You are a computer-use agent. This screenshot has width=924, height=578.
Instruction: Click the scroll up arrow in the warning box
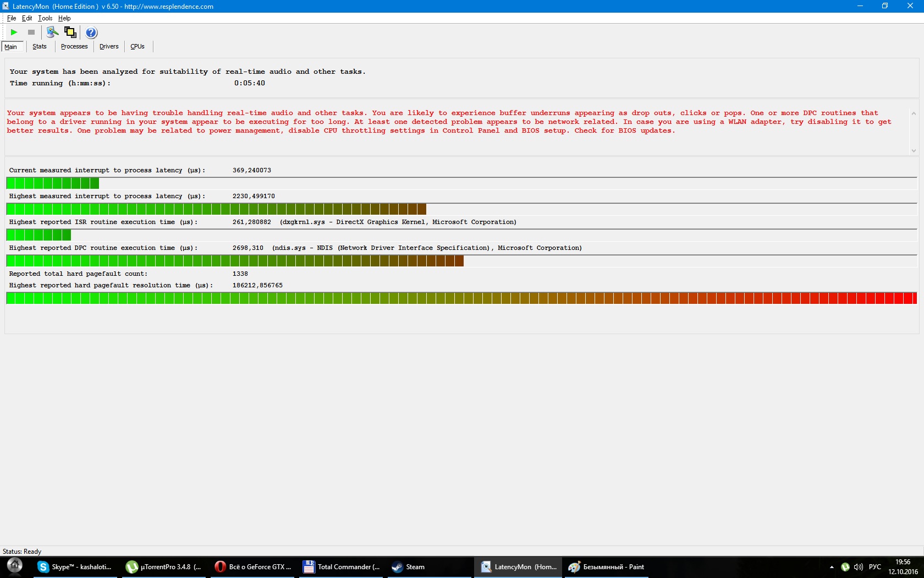914,113
